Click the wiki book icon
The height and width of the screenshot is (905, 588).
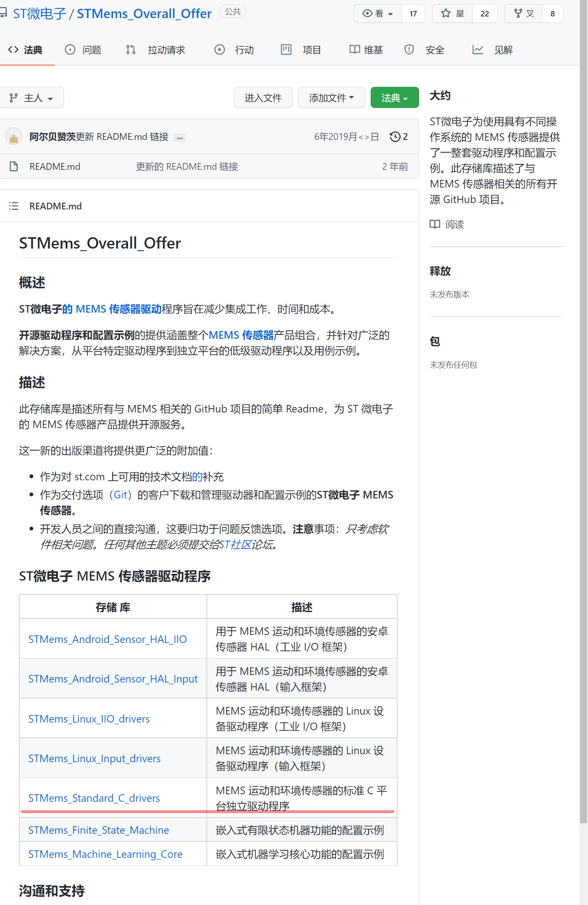click(x=355, y=50)
